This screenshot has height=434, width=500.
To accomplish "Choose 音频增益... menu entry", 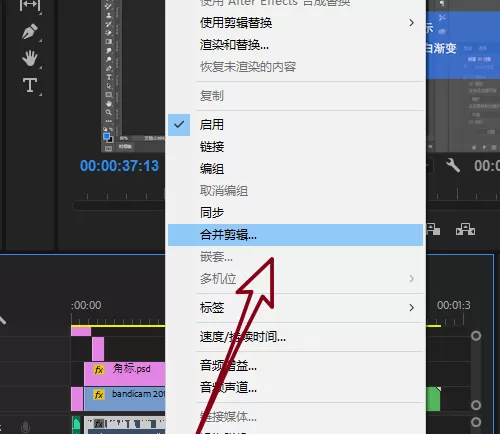I will (295, 366).
